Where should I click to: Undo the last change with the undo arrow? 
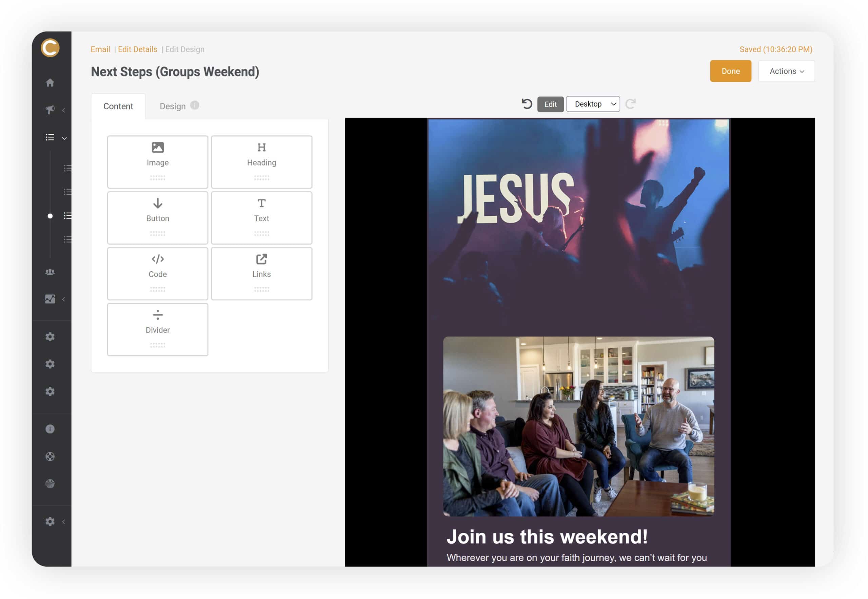(527, 104)
